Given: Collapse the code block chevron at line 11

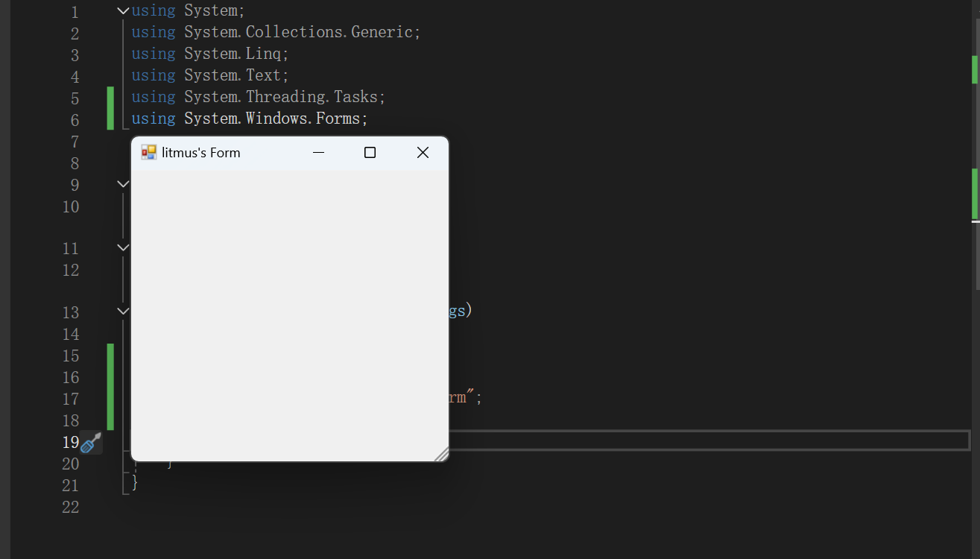Looking at the screenshot, I should [x=123, y=247].
